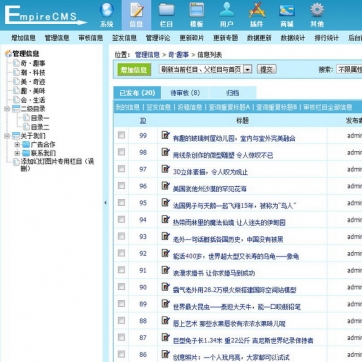Expand the 广告合作 tree folder
Viewport: 362px width, 362px height.
(17, 145)
